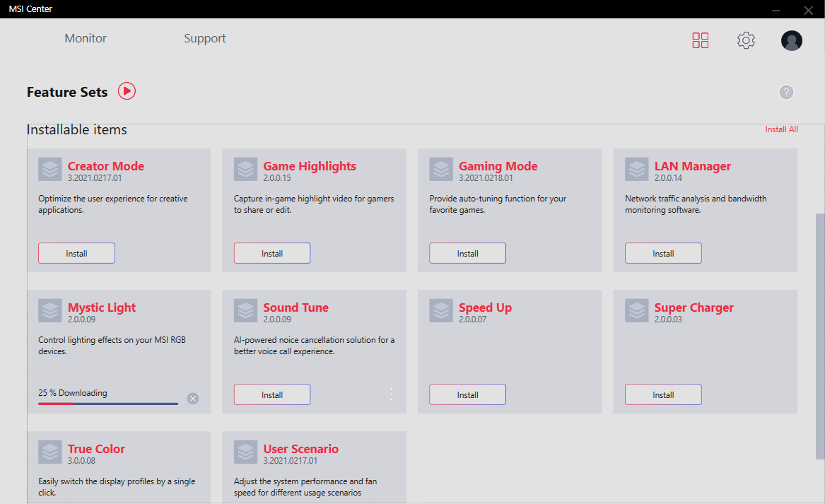Image resolution: width=825 pixels, height=504 pixels.
Task: Play the Feature Sets intro video
Action: pyautogui.click(x=127, y=91)
